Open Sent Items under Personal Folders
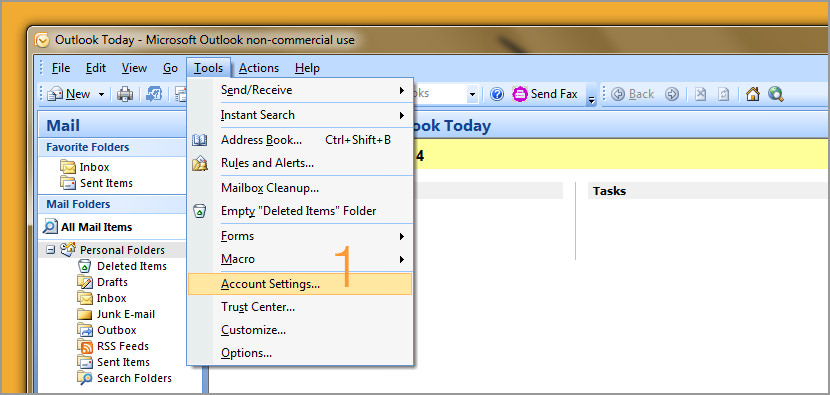The height and width of the screenshot is (395, 830). tap(114, 362)
